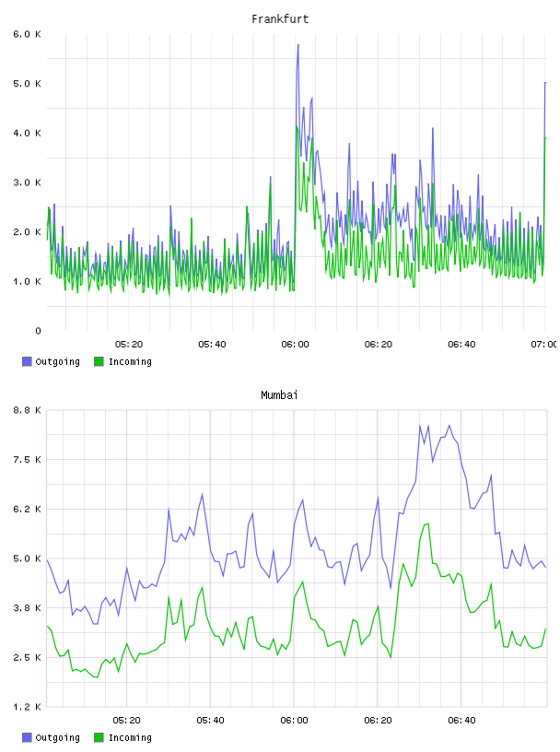Click the Frankfurt outgoing peak at 06:00
The height and width of the screenshot is (752, 560).
(x=297, y=45)
